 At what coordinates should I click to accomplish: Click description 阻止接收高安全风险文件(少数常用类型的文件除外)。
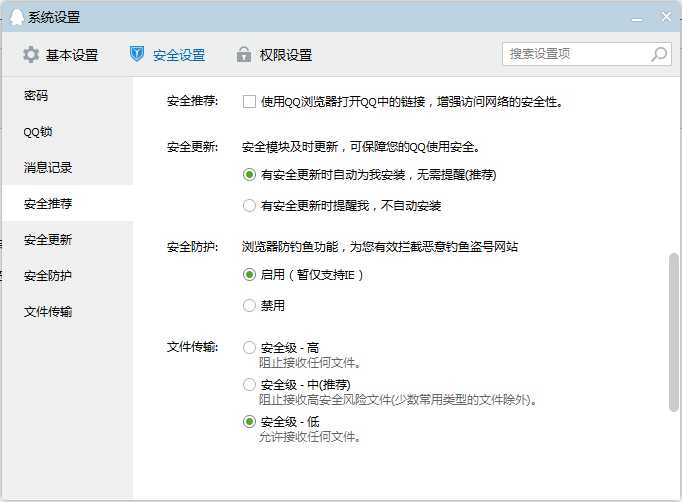(x=398, y=399)
